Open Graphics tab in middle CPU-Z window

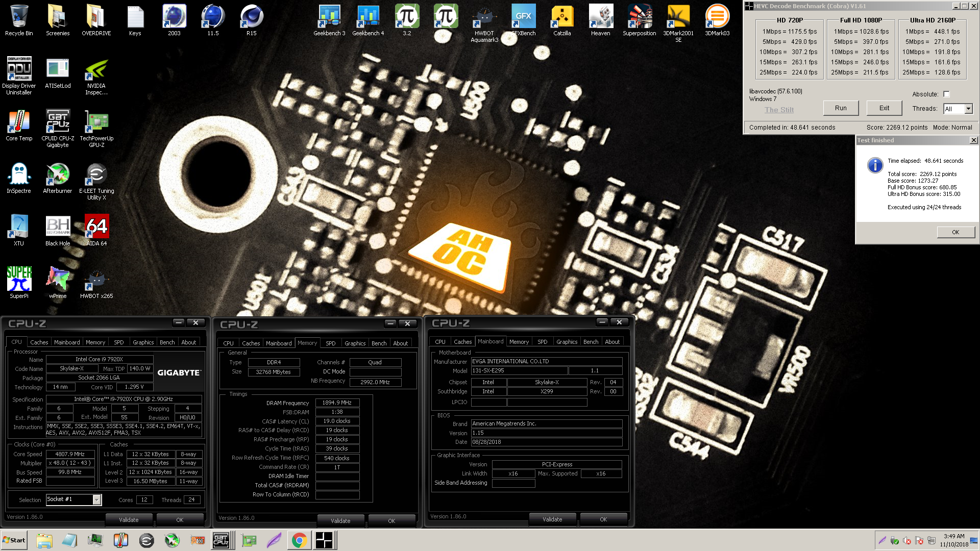pyautogui.click(x=355, y=343)
